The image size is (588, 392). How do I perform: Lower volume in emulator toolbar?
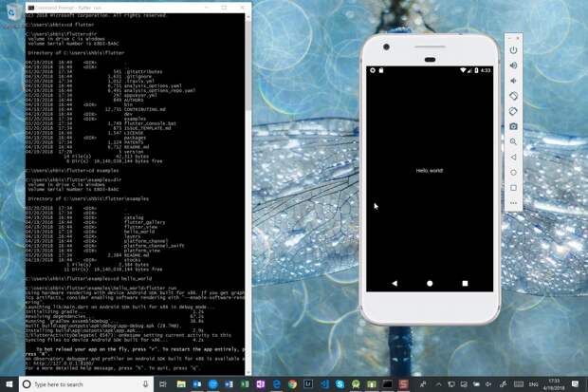513,80
